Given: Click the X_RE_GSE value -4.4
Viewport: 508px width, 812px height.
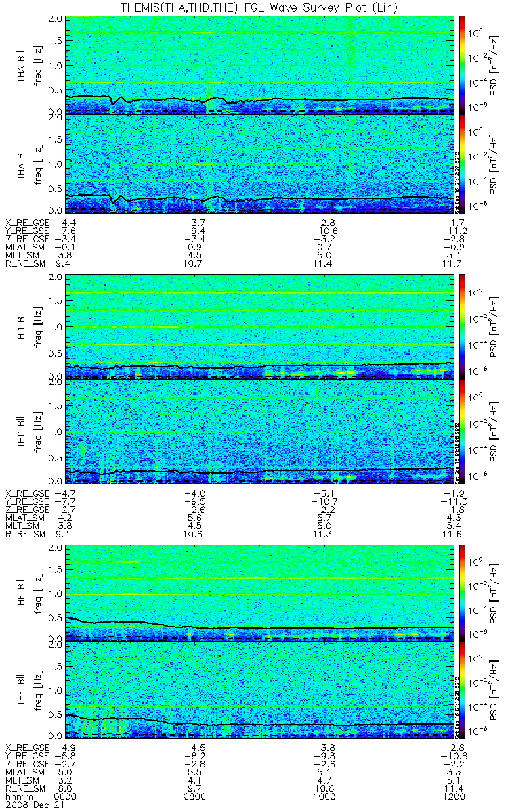Looking at the screenshot, I should (x=64, y=222).
